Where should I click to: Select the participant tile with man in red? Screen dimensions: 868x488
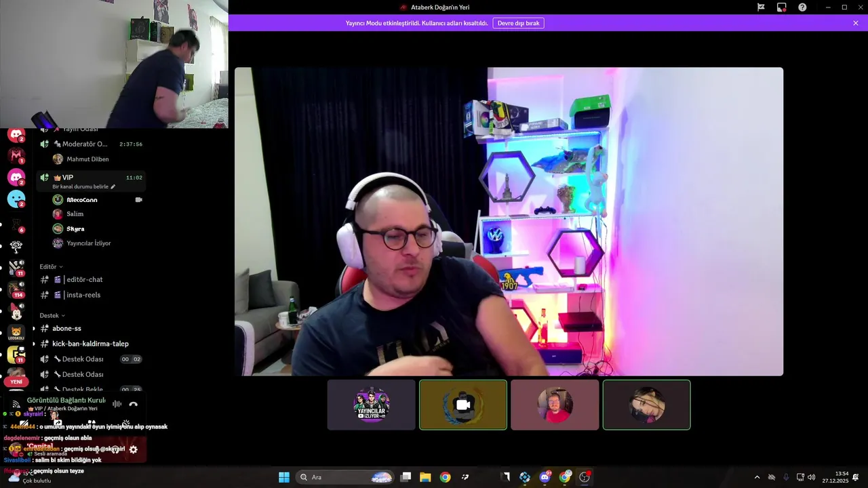tap(555, 405)
